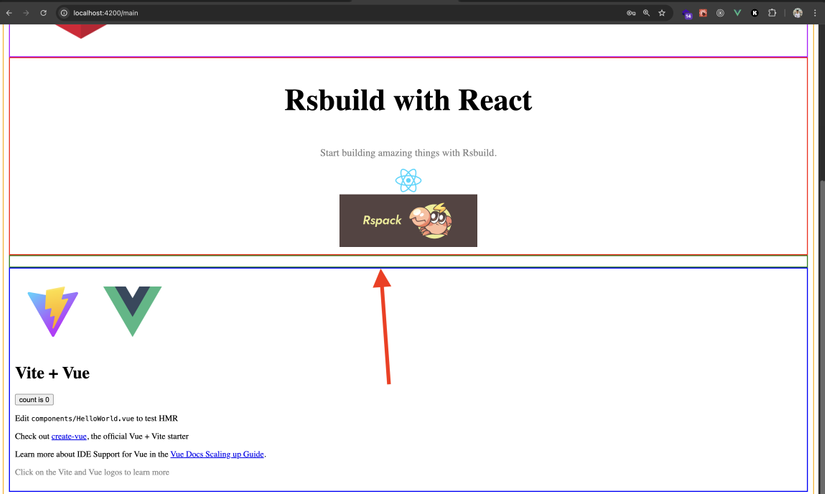Click the 'count is 0' button
Viewport: 825px width, 494px height.
[x=34, y=400]
